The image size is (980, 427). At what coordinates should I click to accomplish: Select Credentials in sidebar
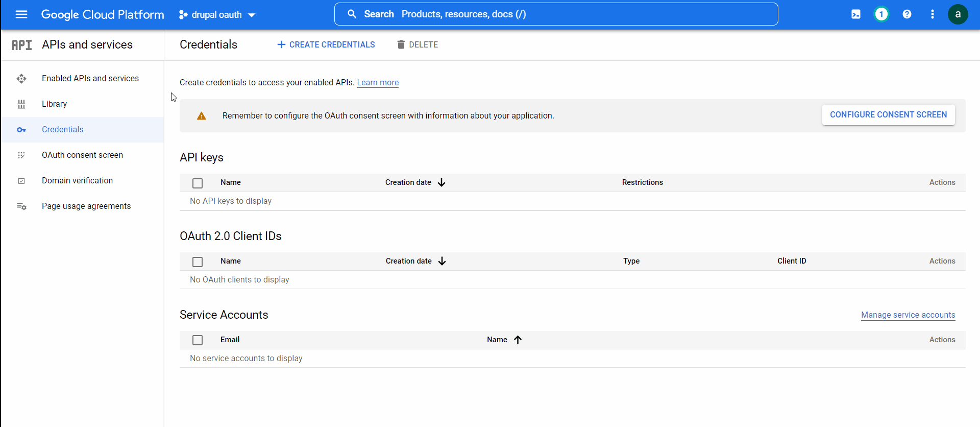(x=82, y=130)
